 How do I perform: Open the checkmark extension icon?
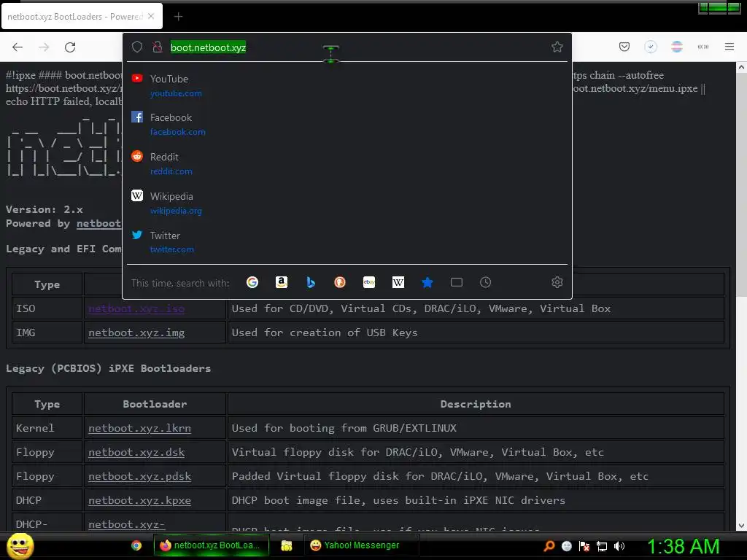(650, 47)
